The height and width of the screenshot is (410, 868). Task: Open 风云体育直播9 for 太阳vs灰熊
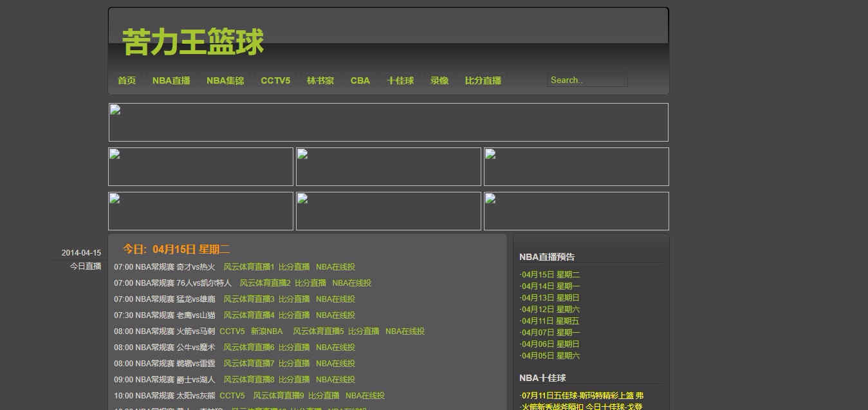click(x=277, y=395)
